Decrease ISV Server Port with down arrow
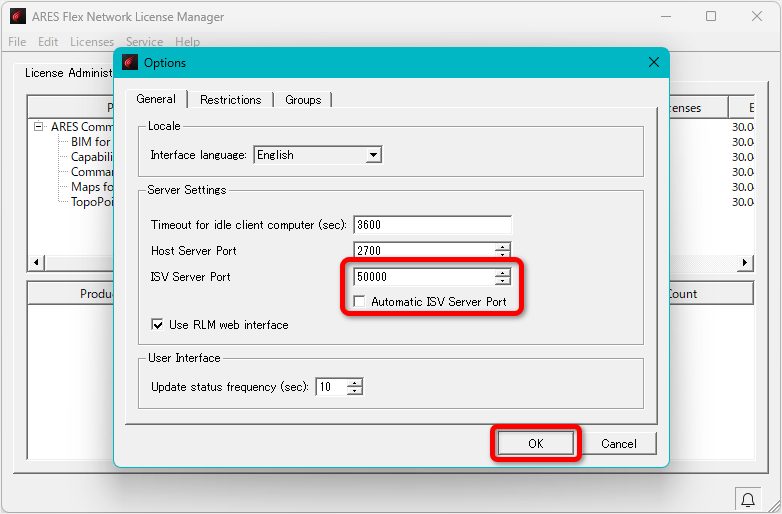 pos(503,281)
